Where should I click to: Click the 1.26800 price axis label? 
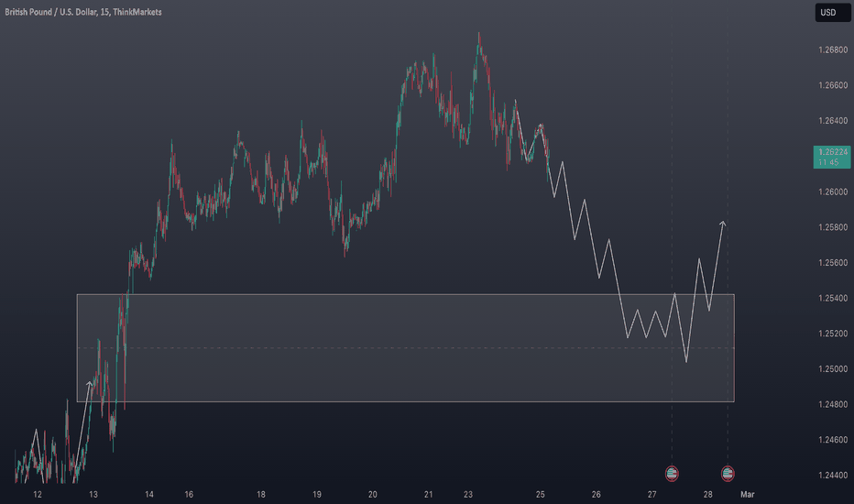click(x=833, y=50)
